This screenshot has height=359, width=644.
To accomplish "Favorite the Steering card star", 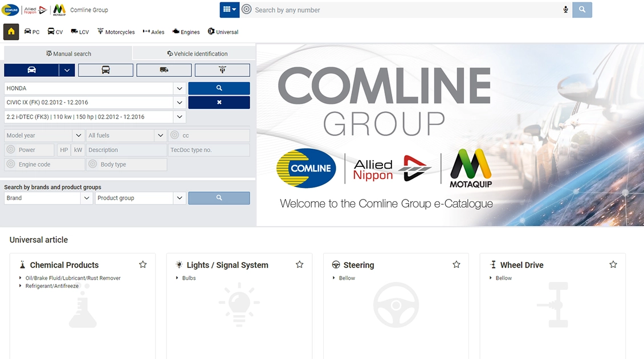I will (x=456, y=264).
